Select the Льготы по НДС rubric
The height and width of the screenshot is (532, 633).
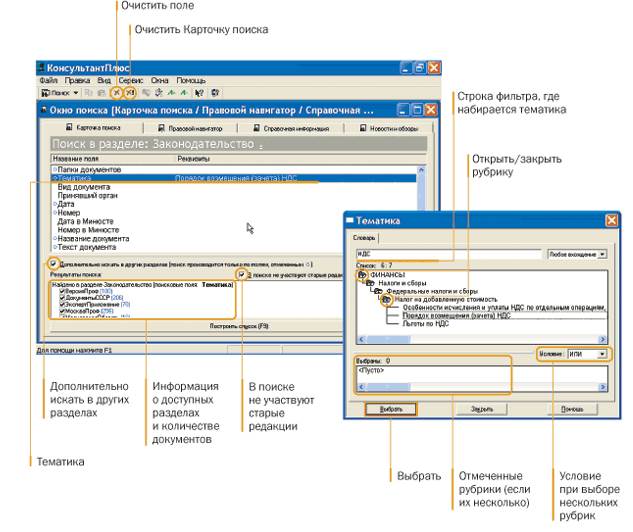point(425,324)
